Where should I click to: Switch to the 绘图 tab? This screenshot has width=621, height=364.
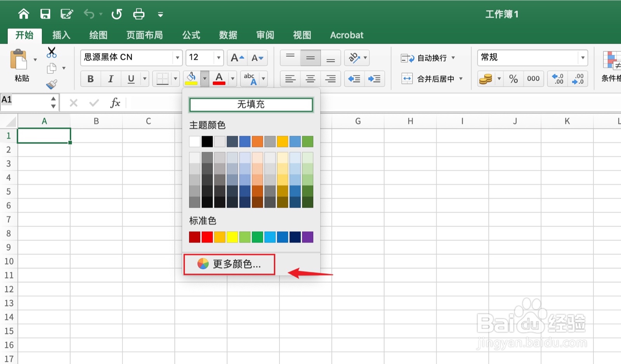(98, 35)
